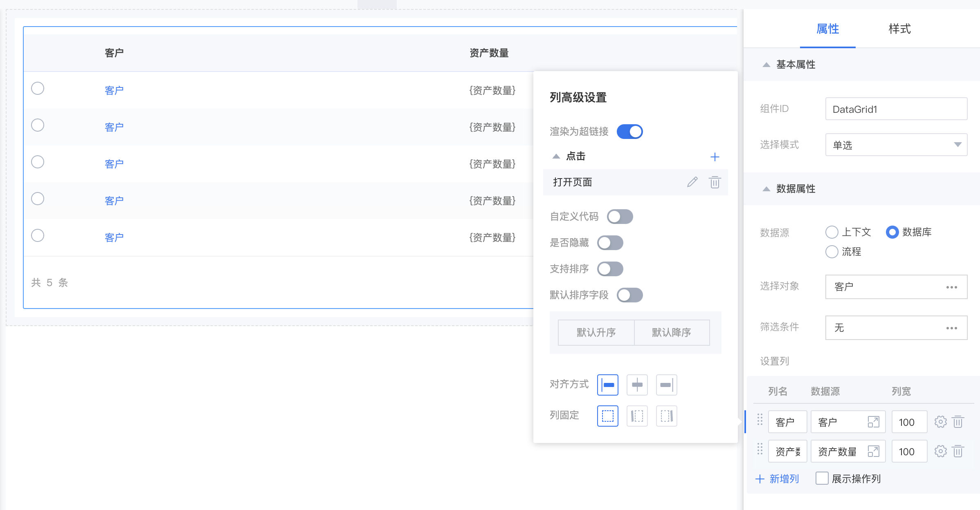Enable the 支持排序 switch
980x510 pixels.
coord(610,269)
